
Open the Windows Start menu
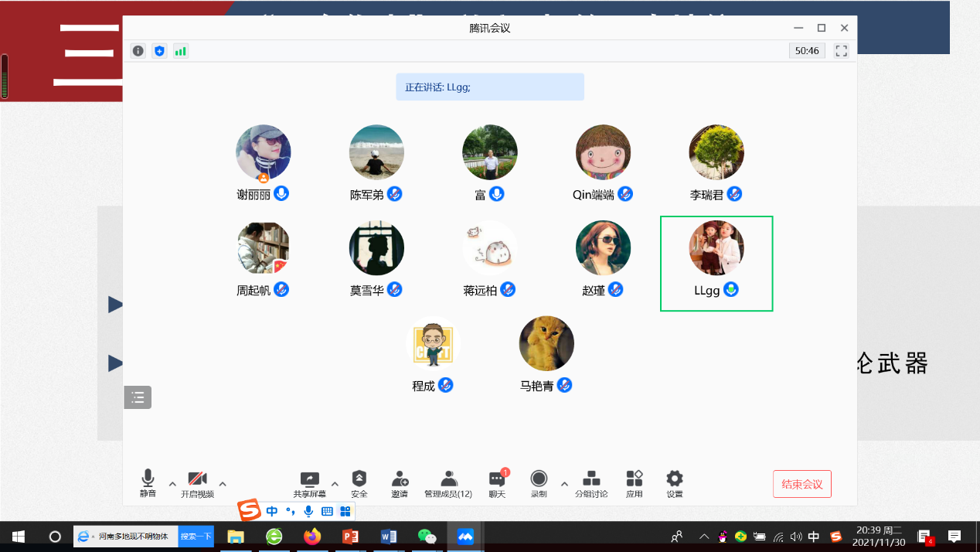point(19,537)
